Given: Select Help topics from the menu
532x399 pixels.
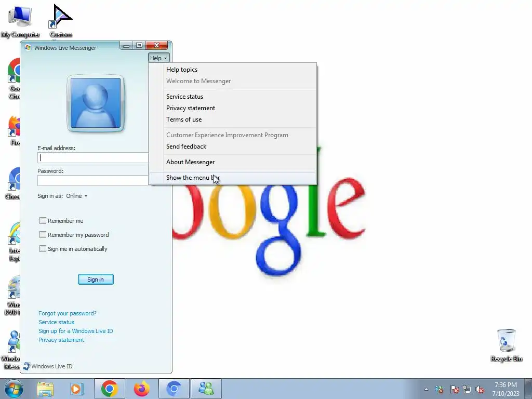Looking at the screenshot, I should click(232, 69).
